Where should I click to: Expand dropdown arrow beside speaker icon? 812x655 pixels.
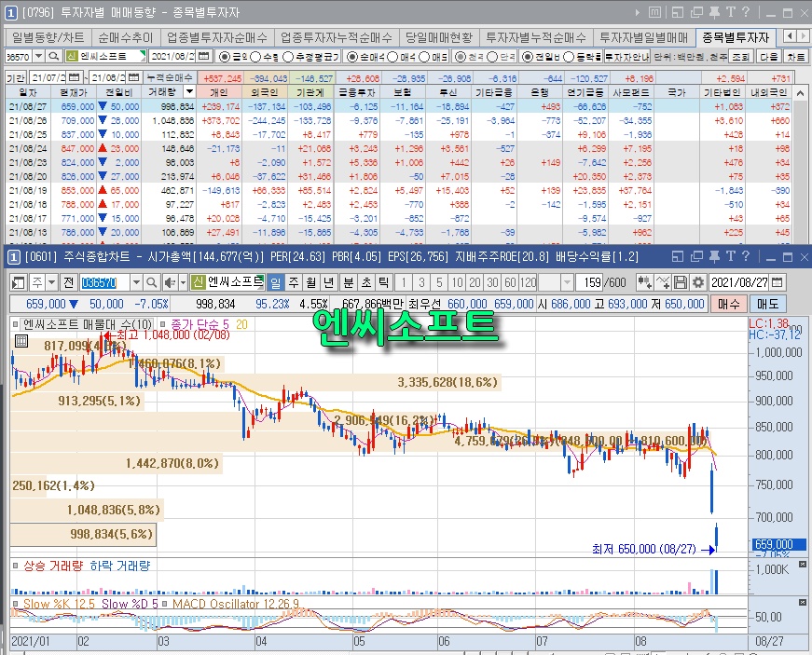coord(183,282)
